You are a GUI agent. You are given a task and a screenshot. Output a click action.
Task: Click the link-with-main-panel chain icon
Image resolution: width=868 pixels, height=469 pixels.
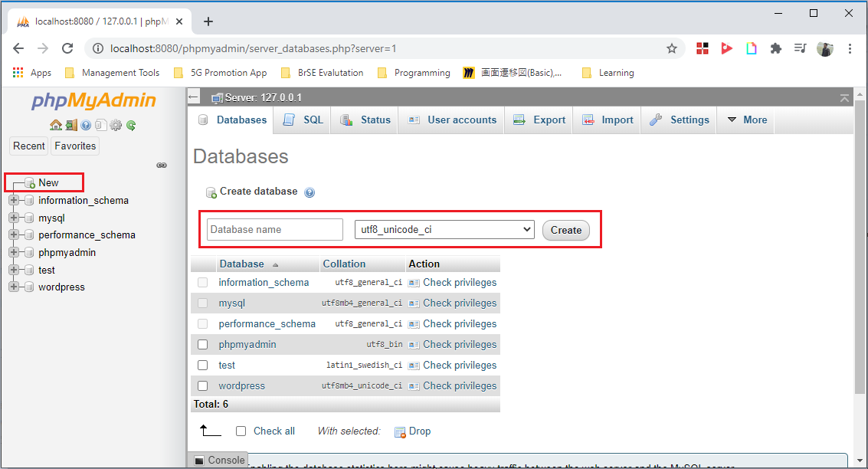pos(162,165)
